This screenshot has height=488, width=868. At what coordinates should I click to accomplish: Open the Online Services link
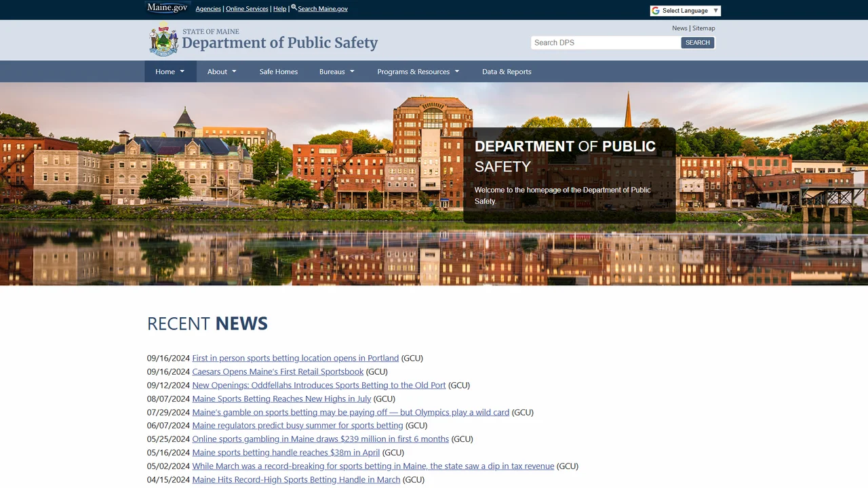247,9
